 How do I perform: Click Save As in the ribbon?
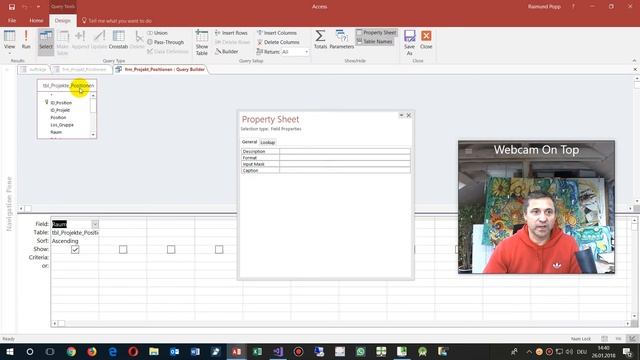click(409, 42)
